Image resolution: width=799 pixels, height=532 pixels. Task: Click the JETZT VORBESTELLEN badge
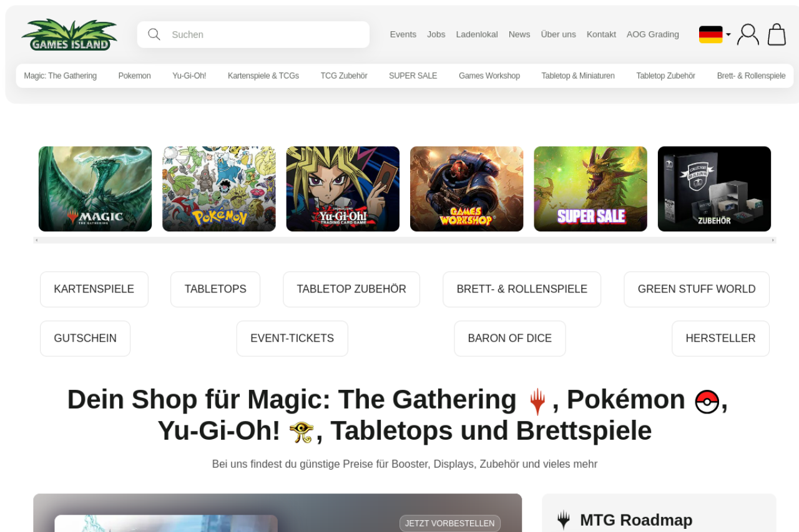point(450,523)
